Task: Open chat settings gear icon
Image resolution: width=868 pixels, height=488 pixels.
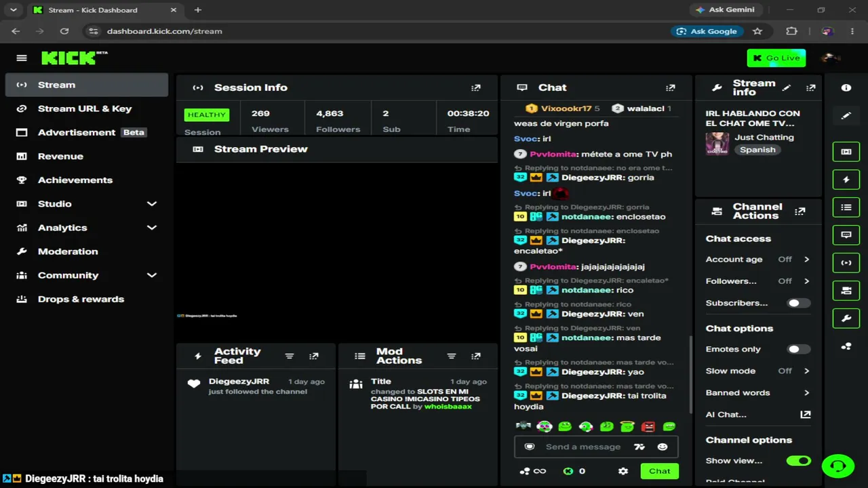Action: 623,471
